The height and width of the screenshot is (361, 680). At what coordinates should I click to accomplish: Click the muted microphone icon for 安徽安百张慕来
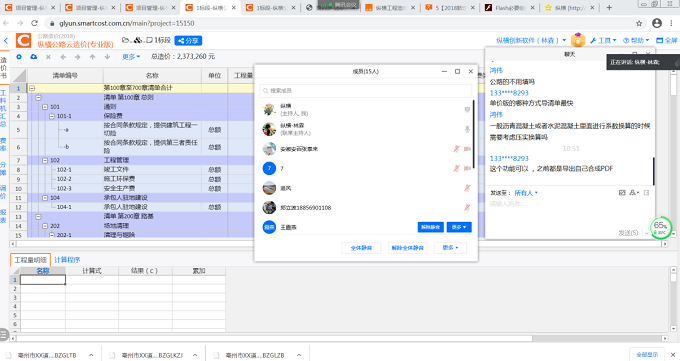(456, 149)
